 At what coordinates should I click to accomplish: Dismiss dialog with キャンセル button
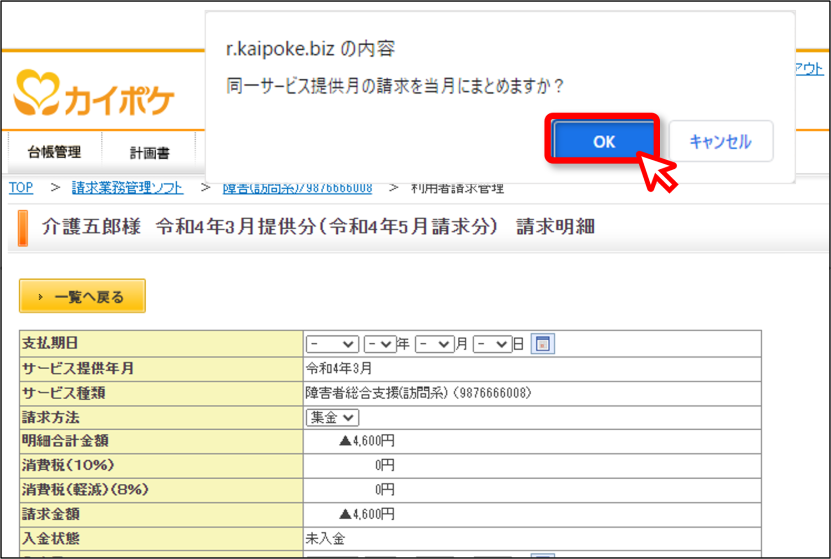721,141
